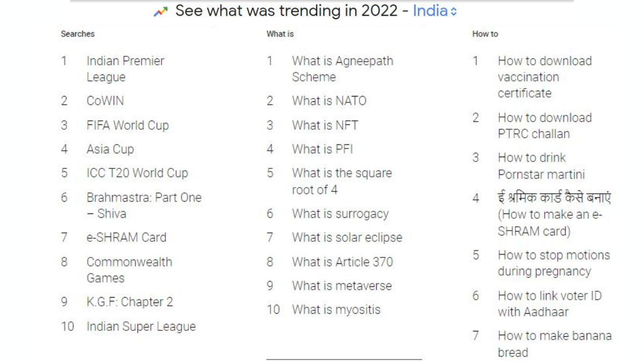Open the India country dropdown
This screenshot has width=644, height=362.
coord(435,11)
